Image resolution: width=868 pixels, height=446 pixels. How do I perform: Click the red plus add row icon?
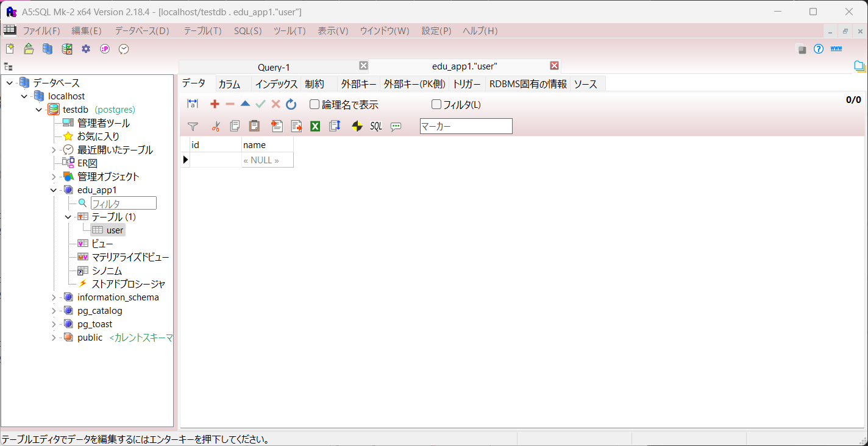215,104
